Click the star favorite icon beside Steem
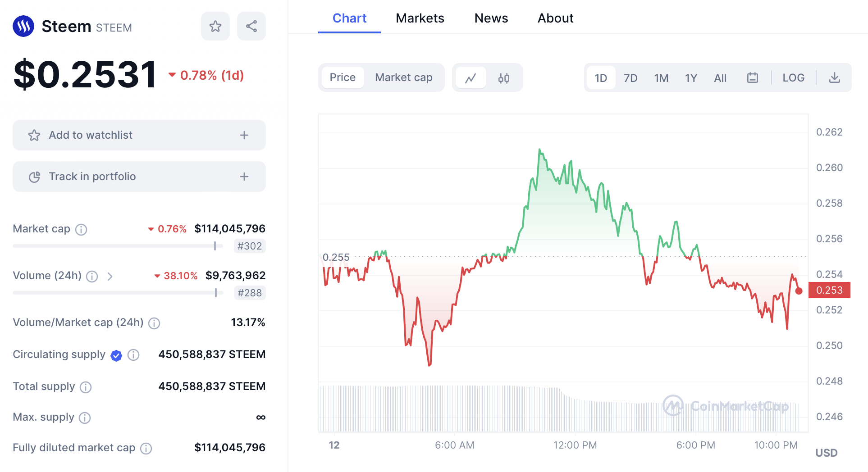Viewport: 868px width, 472px height. coord(215,27)
